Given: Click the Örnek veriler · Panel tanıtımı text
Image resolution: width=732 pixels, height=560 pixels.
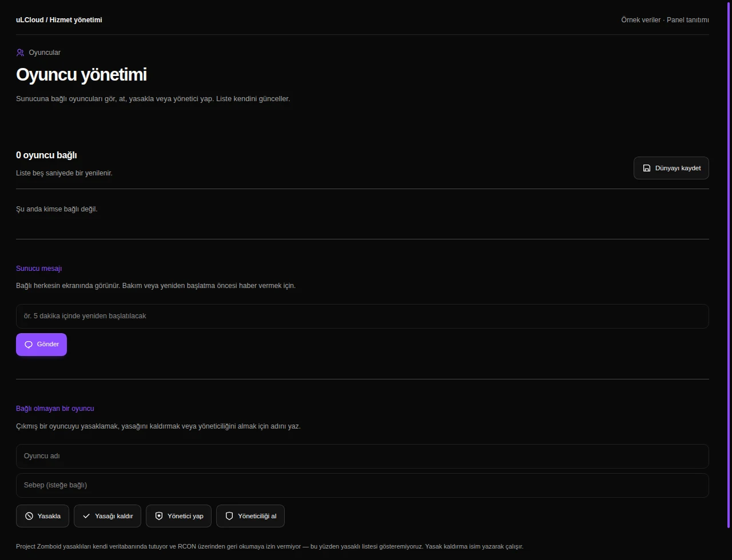Looking at the screenshot, I should click(x=665, y=20).
